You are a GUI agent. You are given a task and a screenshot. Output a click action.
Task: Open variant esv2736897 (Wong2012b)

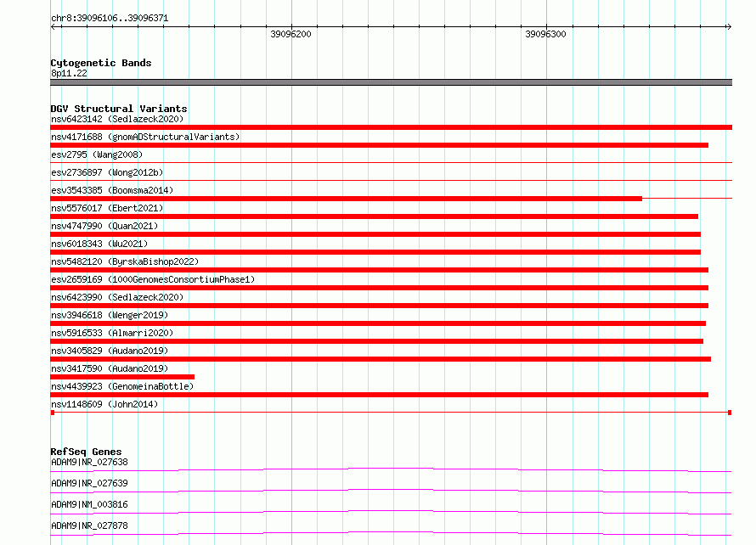tap(107, 172)
